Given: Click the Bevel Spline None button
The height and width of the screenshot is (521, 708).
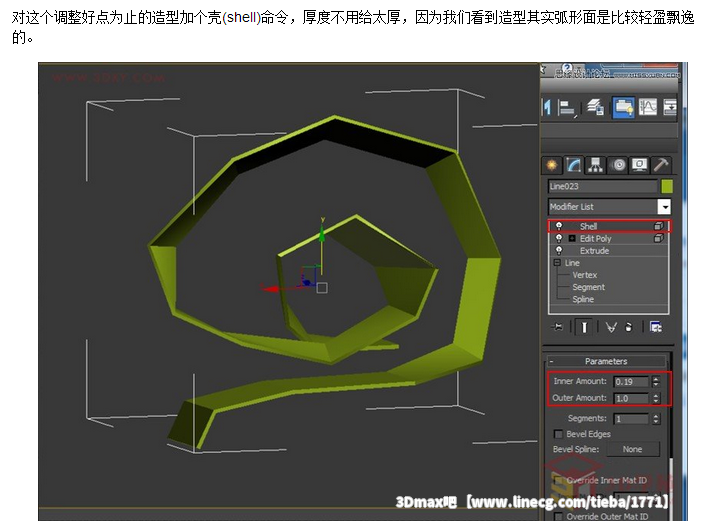Looking at the screenshot, I should pos(632,449).
